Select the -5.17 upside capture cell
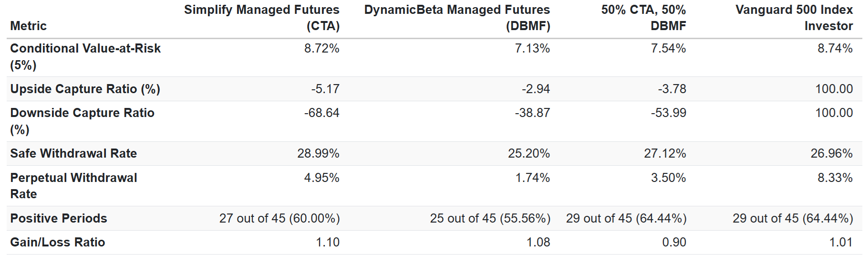 point(325,89)
